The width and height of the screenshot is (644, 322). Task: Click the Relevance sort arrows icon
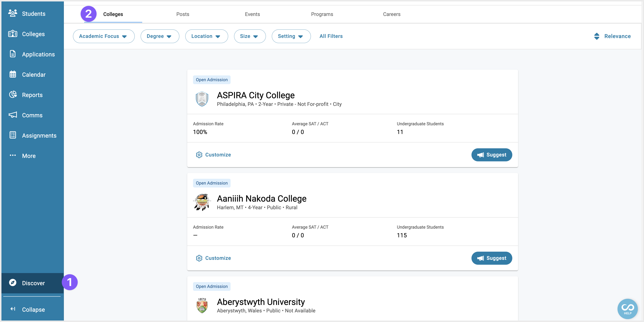pyautogui.click(x=596, y=36)
